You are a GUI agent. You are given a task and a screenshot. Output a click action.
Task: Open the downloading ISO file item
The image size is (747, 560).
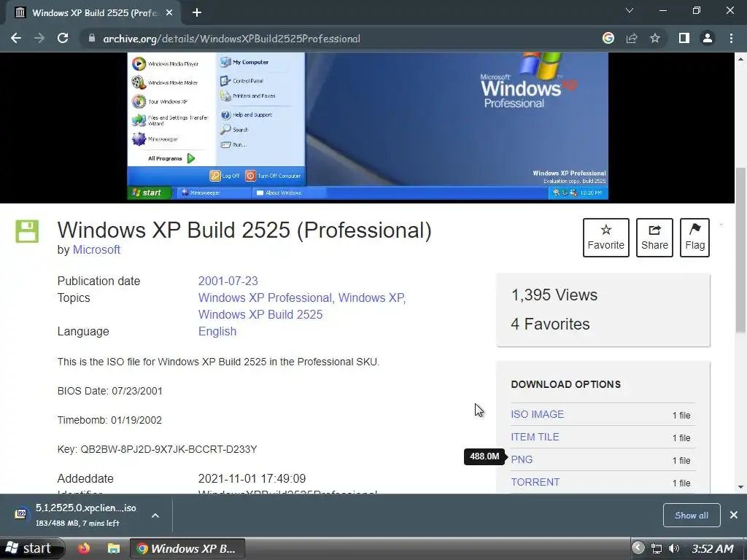pos(76,515)
